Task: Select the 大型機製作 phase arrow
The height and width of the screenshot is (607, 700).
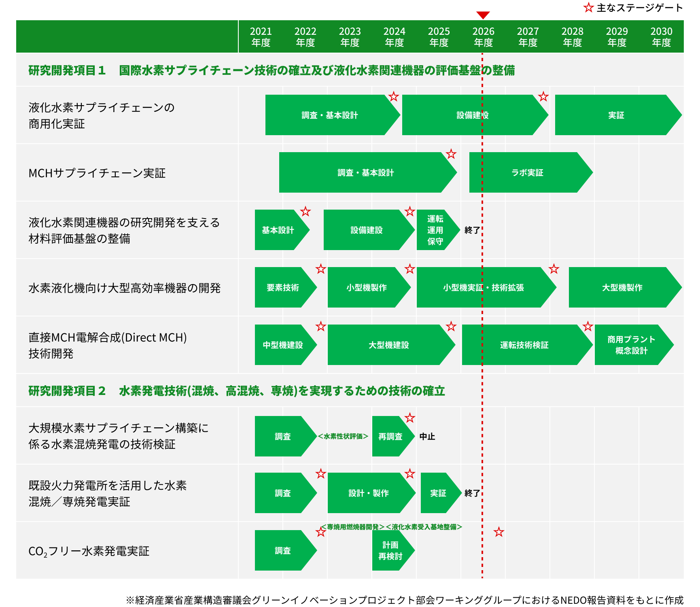Action: click(625, 287)
